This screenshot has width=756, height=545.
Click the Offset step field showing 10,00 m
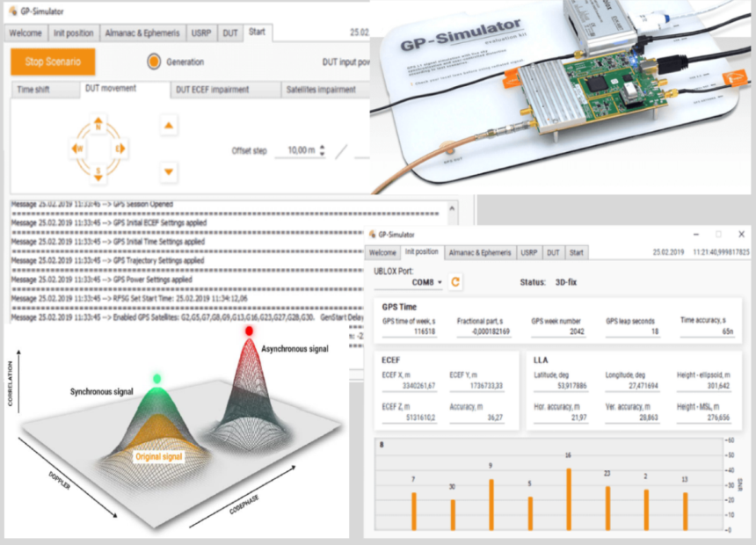296,150
